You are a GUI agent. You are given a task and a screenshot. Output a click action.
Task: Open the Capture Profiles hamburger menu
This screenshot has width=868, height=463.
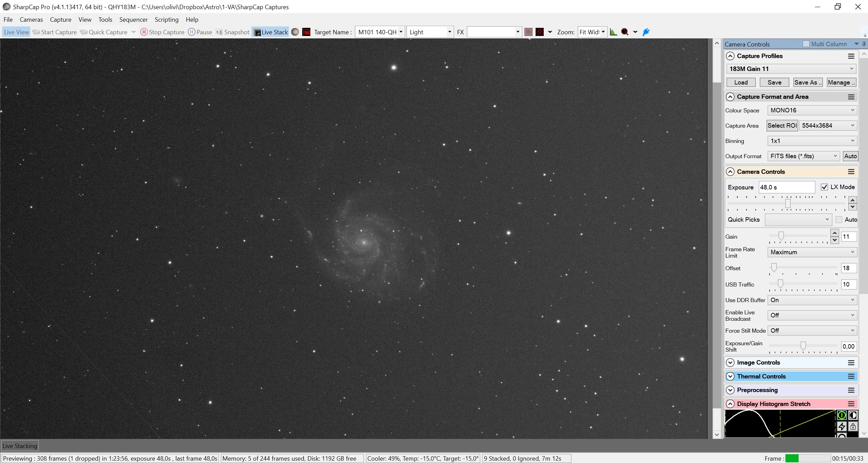(851, 56)
